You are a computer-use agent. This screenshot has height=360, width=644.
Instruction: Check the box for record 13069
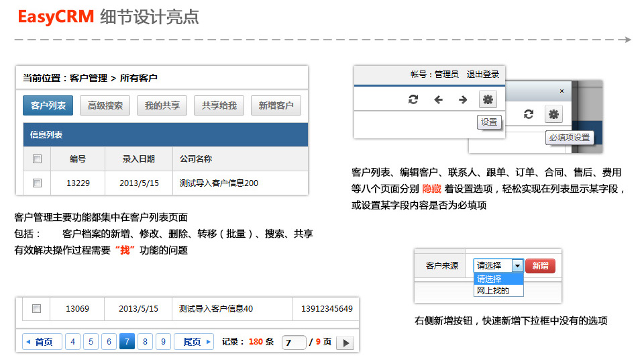pos(37,309)
